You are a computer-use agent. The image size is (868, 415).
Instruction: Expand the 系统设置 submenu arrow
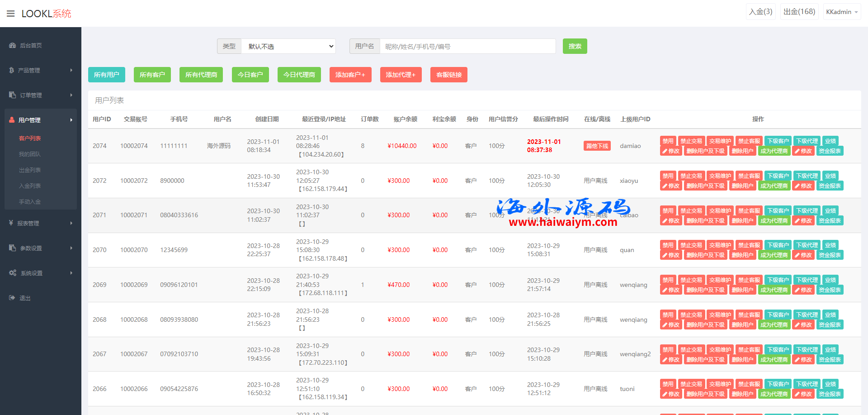tap(71, 273)
